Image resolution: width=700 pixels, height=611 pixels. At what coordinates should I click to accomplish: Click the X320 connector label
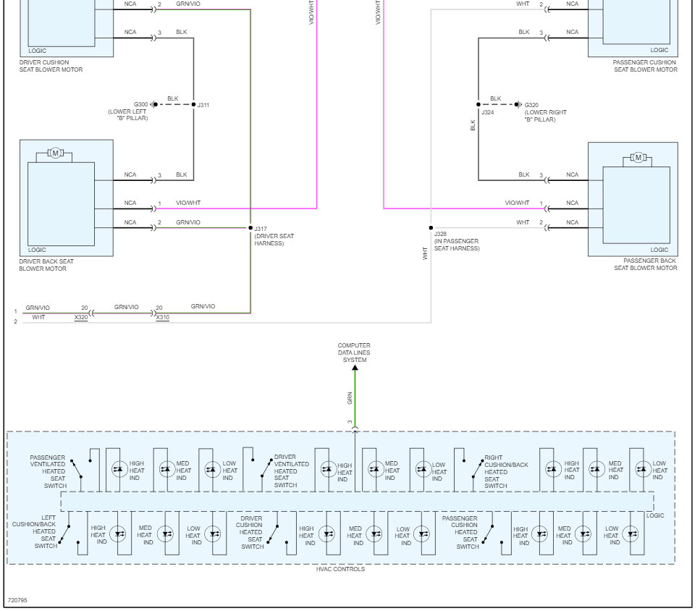(x=81, y=317)
